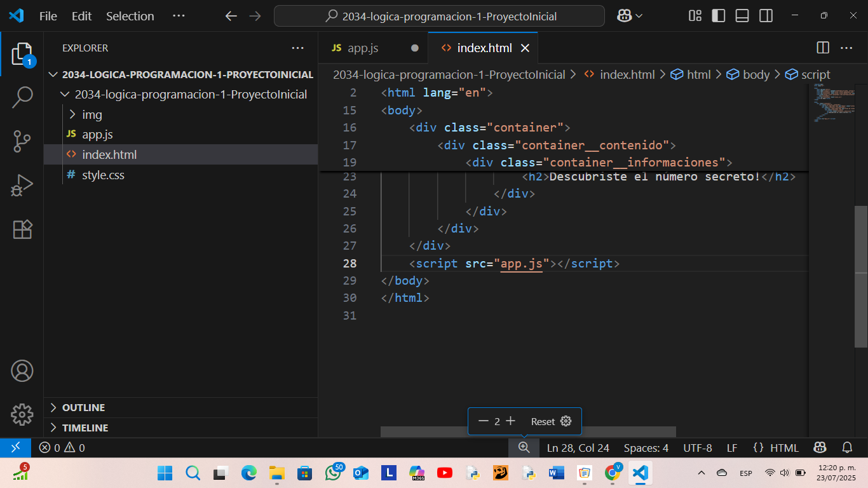Expand the img folder
This screenshot has height=488, width=868.
(x=181, y=114)
